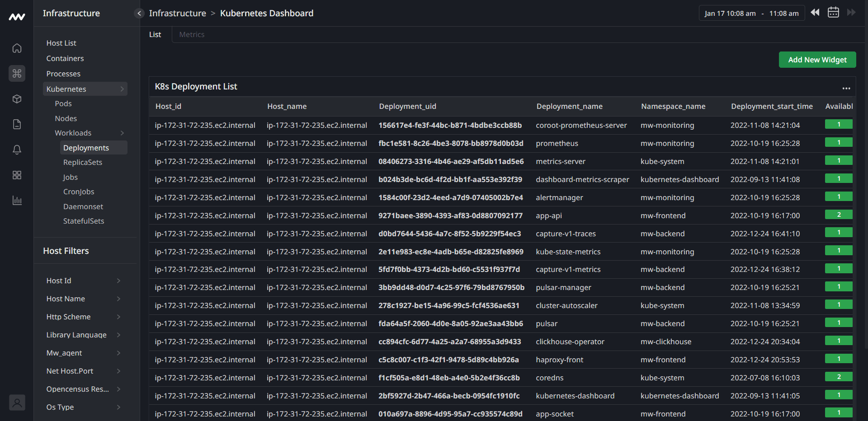The height and width of the screenshot is (421, 868).
Task: Open the user profile icon at bottom
Action: (x=17, y=402)
